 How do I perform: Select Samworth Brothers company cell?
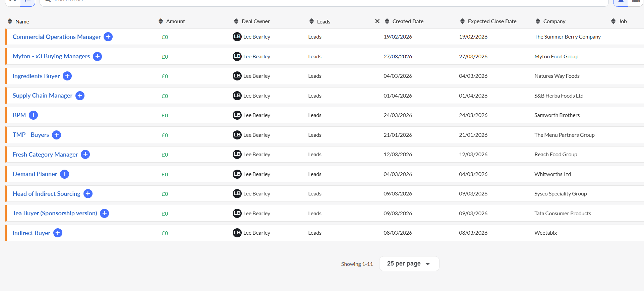click(x=557, y=115)
